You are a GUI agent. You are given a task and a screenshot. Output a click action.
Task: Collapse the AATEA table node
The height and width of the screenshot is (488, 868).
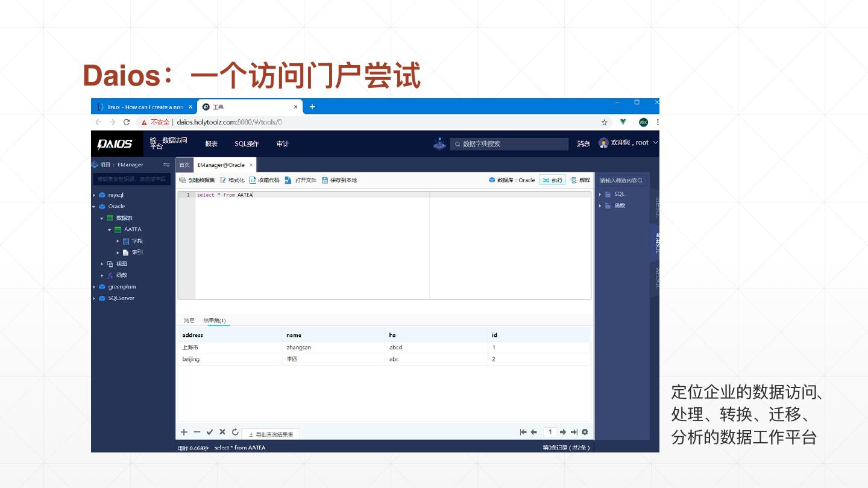tap(110, 230)
